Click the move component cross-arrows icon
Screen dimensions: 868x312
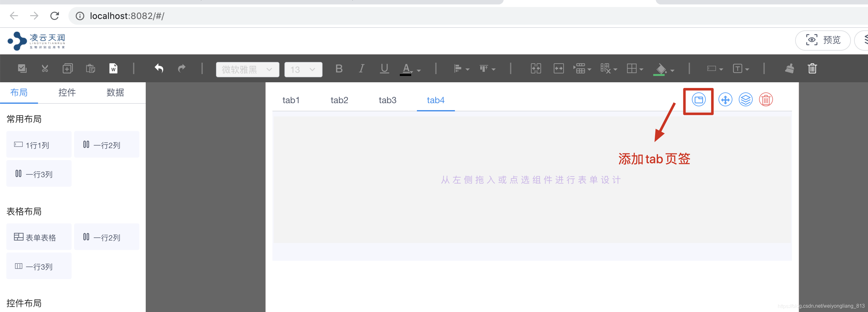click(x=725, y=100)
